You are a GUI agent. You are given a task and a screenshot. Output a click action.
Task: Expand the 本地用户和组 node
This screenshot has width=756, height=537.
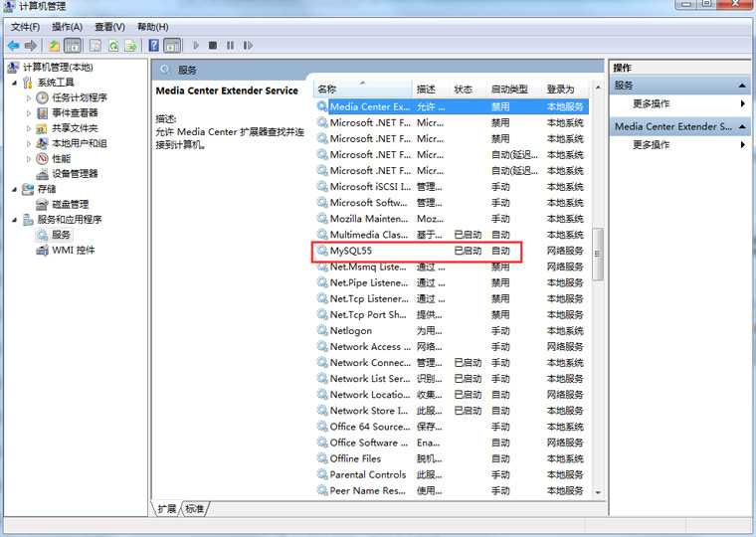[29, 143]
